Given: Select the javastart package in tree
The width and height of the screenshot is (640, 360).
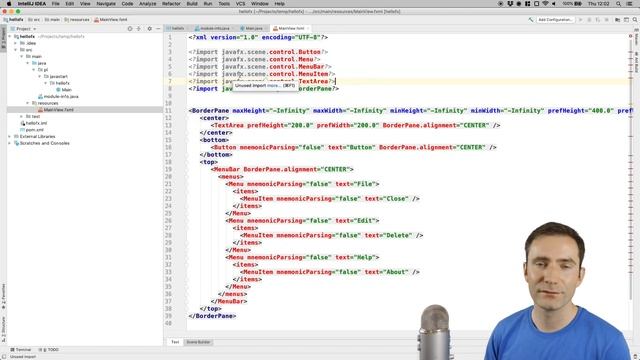Looking at the screenshot, I should pyautogui.click(x=58, y=77).
